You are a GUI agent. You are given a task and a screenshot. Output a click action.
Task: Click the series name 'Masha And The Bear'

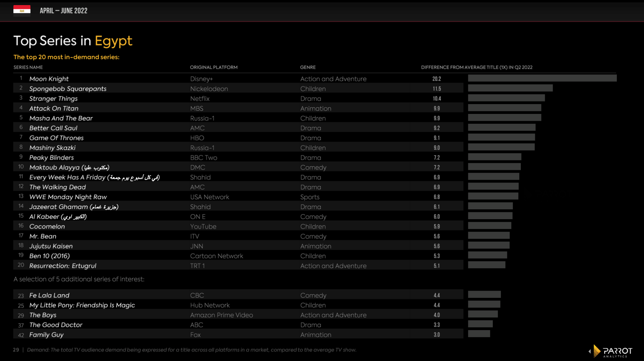(61, 118)
